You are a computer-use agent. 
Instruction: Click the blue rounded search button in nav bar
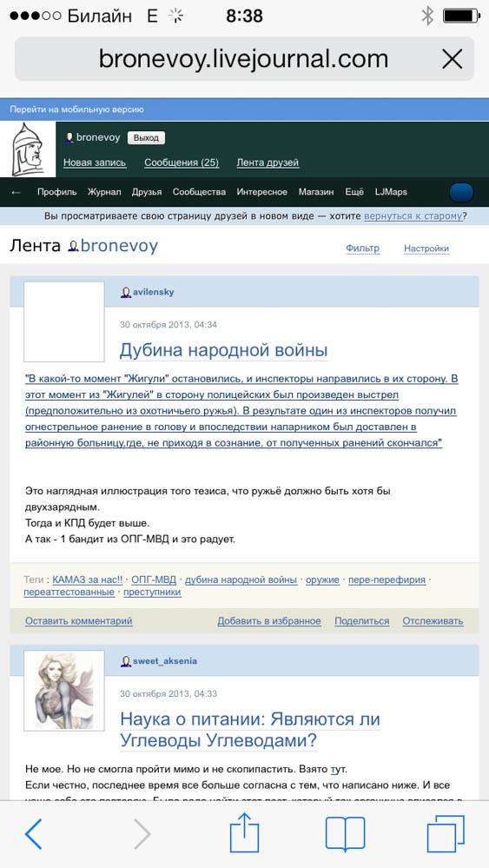click(461, 192)
